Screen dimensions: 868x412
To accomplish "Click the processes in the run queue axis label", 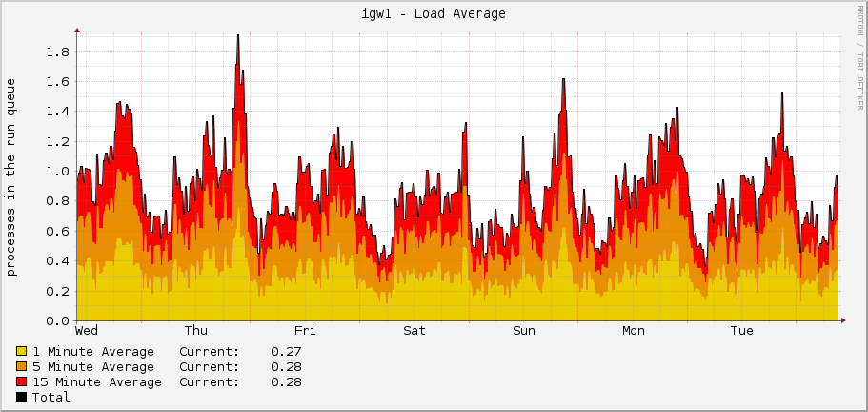I will tap(11, 176).
